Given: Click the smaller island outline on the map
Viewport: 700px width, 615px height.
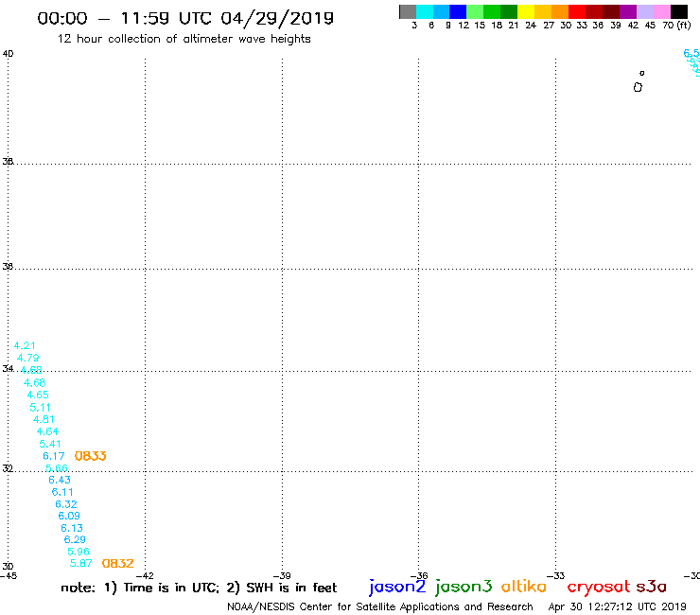Looking at the screenshot, I should (x=642, y=73).
